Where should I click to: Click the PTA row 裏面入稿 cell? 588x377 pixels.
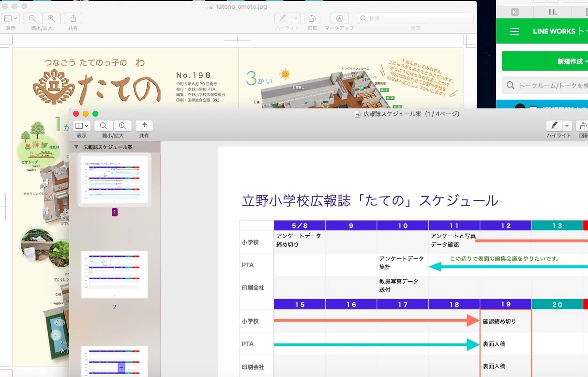(506, 344)
